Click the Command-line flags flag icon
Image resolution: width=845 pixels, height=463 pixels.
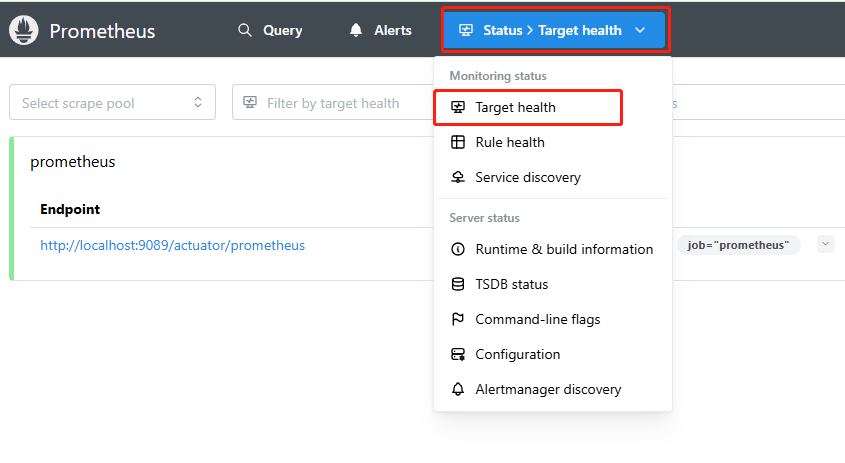(458, 319)
